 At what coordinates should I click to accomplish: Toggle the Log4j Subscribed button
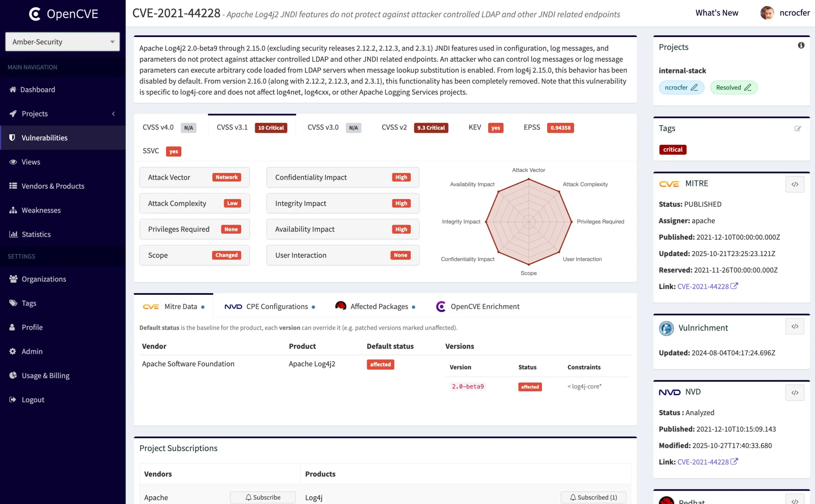coord(593,497)
